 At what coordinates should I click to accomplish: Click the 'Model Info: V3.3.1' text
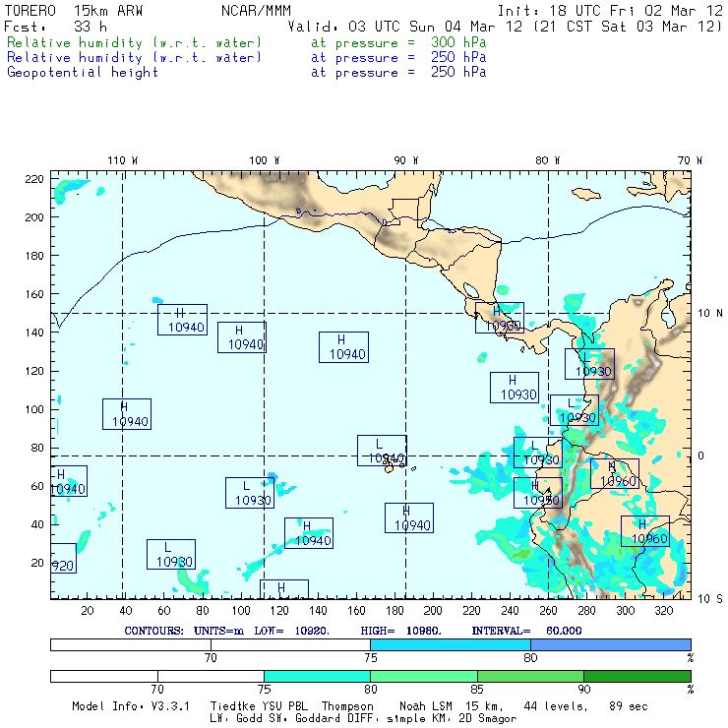tap(131, 706)
